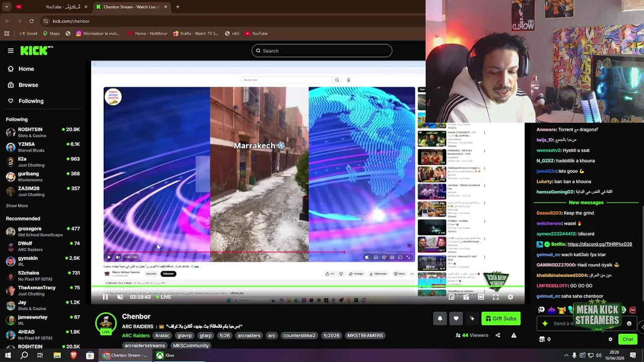Reload the kick.com page
Image resolution: width=644 pixels, height=362 pixels.
point(31,21)
